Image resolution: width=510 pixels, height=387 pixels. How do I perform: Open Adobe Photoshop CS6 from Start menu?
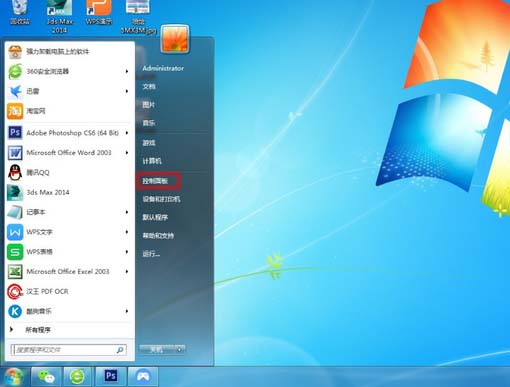68,133
